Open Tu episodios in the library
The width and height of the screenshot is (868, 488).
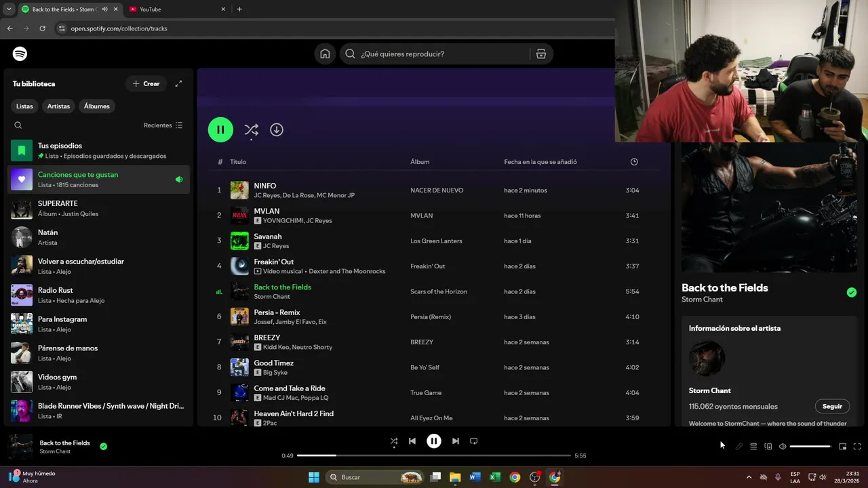pyautogui.click(x=99, y=150)
